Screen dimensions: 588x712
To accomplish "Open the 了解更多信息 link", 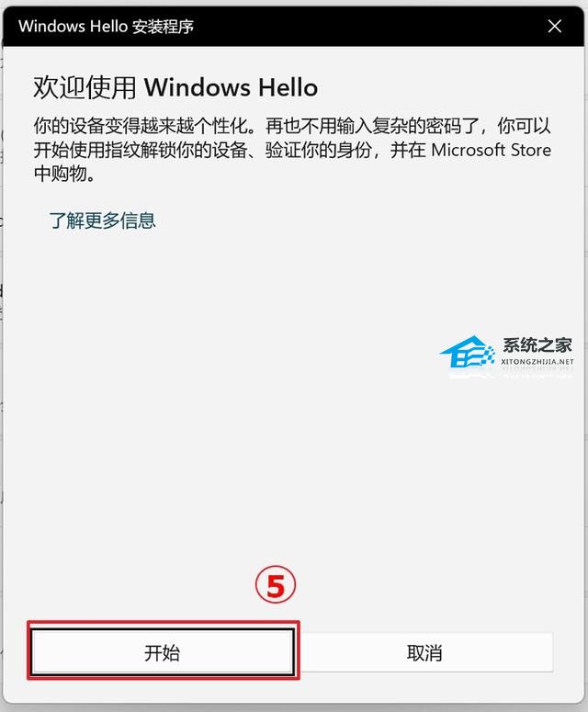I will point(103,220).
